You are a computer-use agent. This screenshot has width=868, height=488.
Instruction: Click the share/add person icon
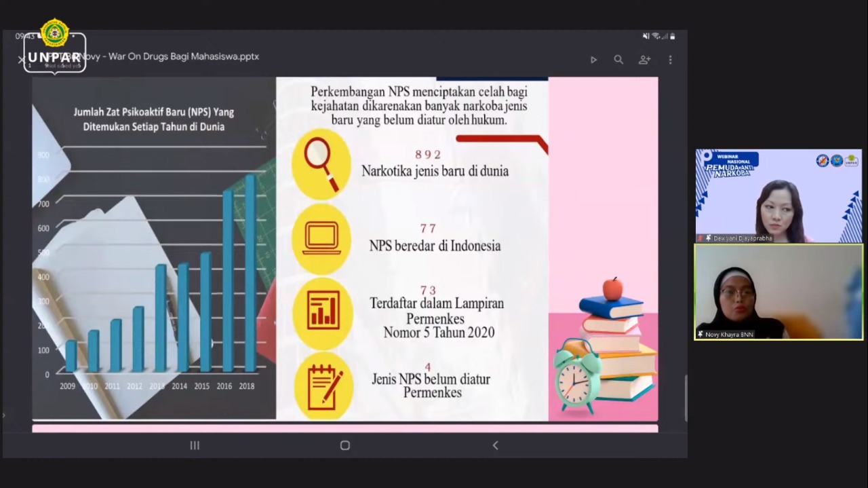coord(644,60)
